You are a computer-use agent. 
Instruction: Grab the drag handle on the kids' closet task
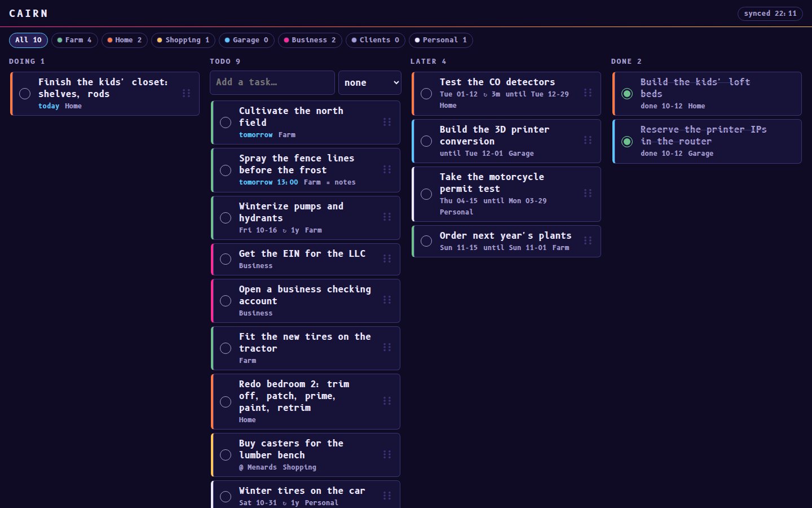coord(186,93)
